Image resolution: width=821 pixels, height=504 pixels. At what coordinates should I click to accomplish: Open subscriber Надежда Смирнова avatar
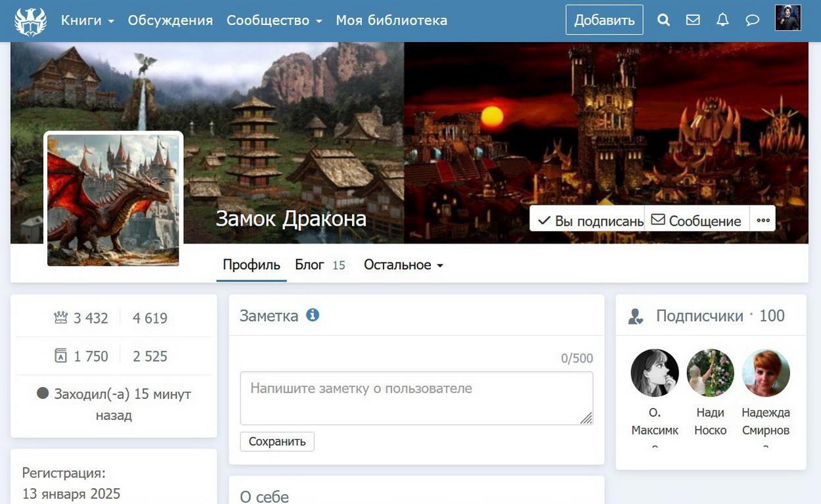point(766,373)
